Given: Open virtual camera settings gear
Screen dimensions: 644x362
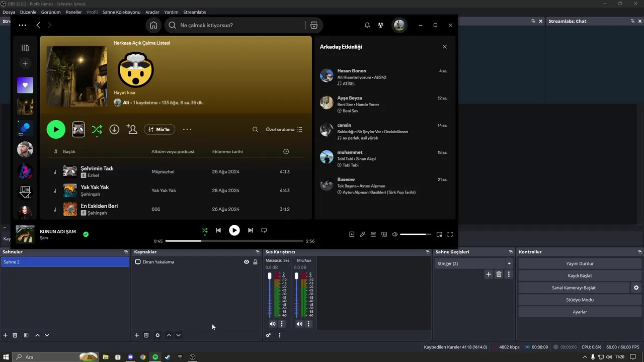Looking at the screenshot, I should tap(636, 288).
